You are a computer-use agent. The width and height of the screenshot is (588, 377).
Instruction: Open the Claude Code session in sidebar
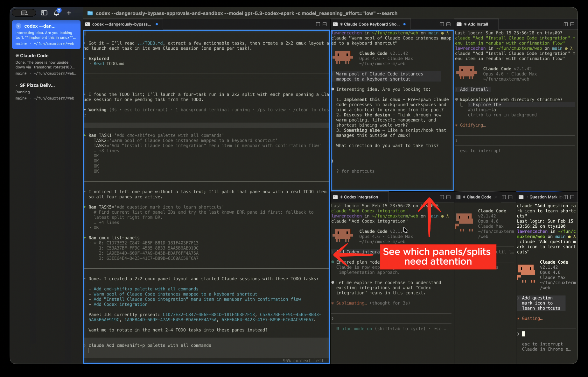(x=46, y=64)
